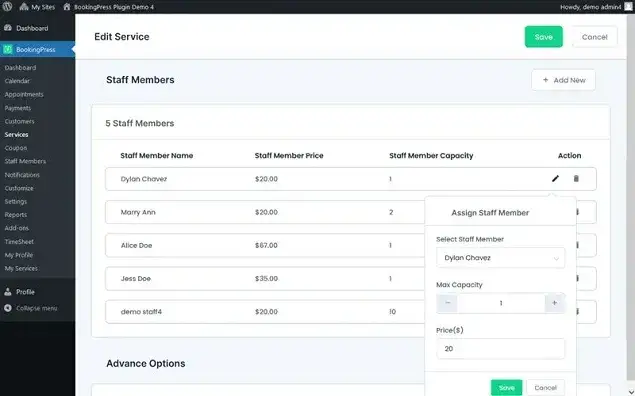Open the My Profile submenu

19,255
